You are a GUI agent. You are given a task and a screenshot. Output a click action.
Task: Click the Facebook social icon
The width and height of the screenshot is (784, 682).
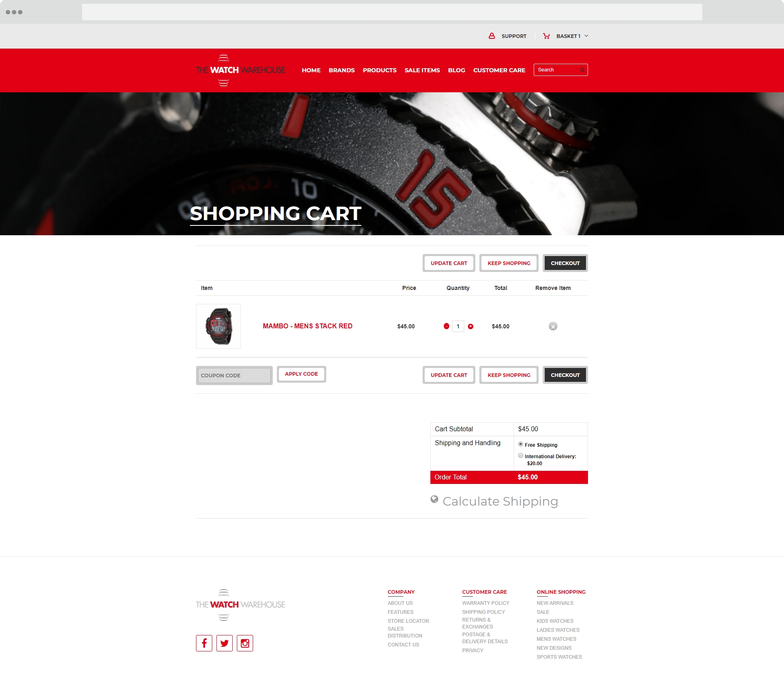203,643
